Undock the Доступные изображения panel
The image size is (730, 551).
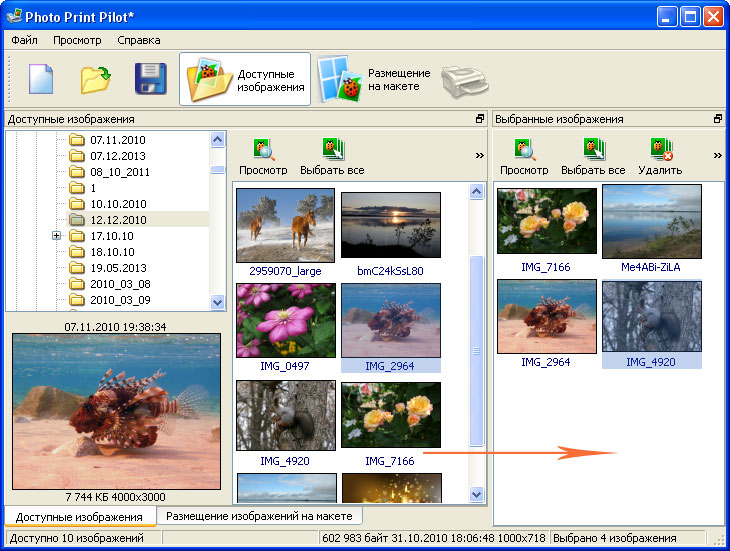click(x=480, y=119)
